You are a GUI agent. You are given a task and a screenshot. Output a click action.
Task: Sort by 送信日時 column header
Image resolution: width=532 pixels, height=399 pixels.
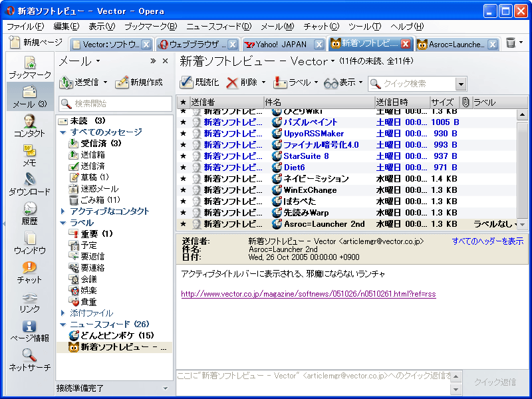point(402,102)
